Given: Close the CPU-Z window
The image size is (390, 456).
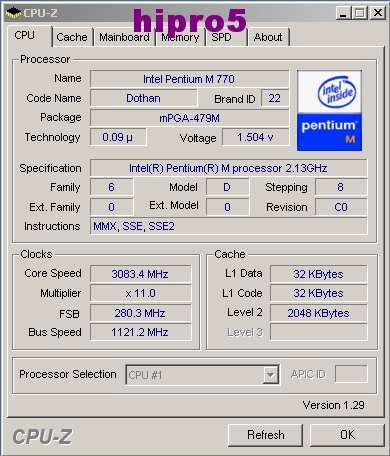Looking at the screenshot, I should tap(378, 13).
